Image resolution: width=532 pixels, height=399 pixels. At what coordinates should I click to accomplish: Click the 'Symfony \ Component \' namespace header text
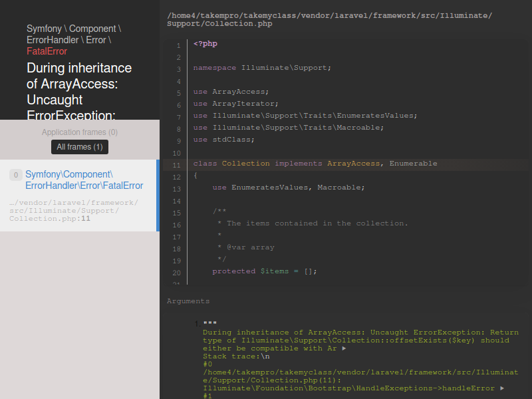click(74, 29)
